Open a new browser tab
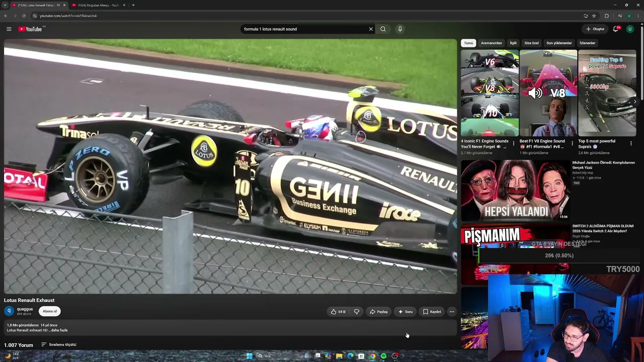This screenshot has width=644, height=362. [133, 5]
